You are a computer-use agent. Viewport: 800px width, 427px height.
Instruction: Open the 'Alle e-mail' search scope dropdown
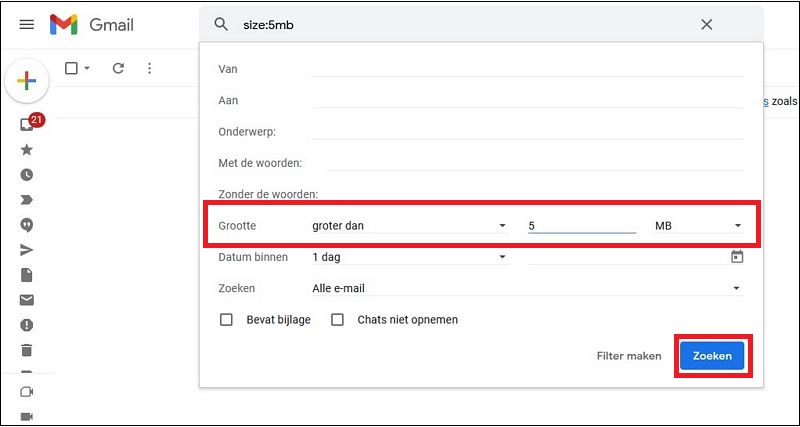[x=528, y=288]
